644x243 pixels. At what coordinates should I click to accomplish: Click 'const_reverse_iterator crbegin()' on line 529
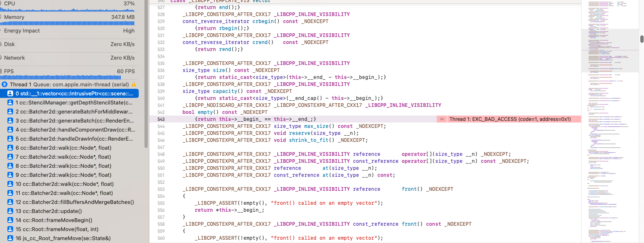231,21
